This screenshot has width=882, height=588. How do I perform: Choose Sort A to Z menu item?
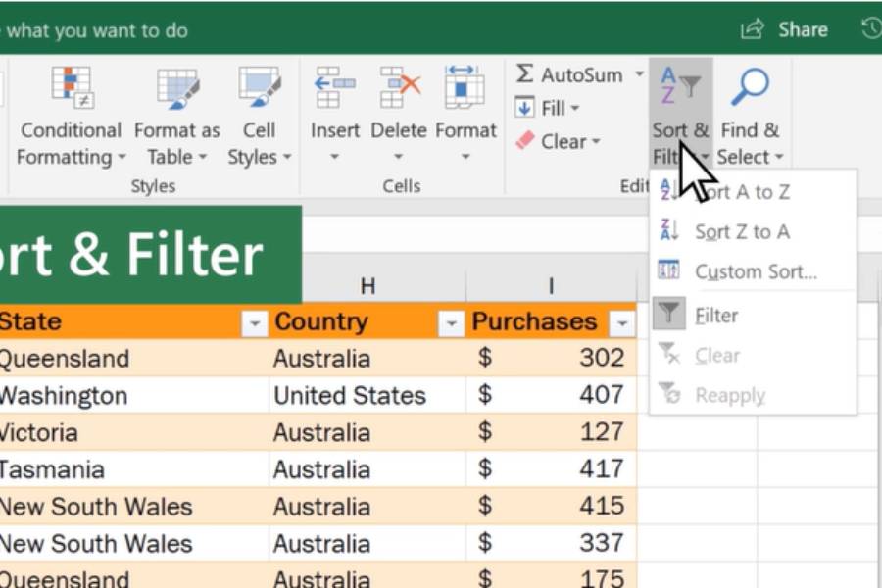753,192
